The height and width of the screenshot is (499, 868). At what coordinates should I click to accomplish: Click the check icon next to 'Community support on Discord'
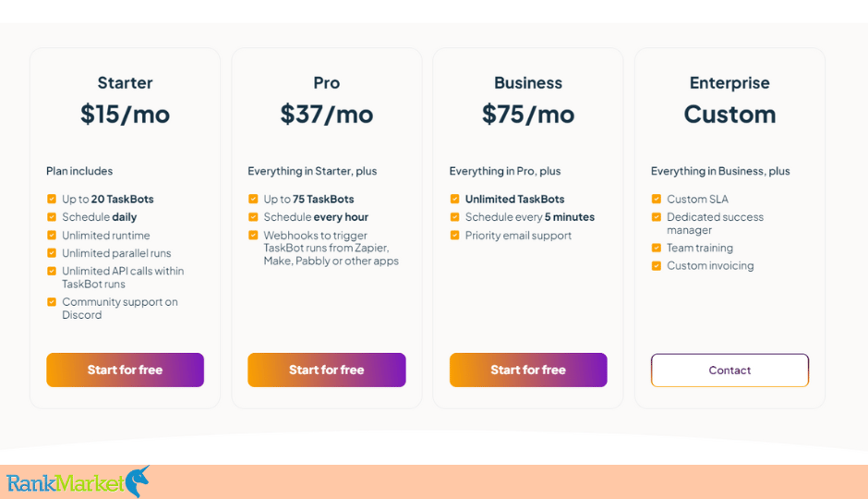pos(52,302)
